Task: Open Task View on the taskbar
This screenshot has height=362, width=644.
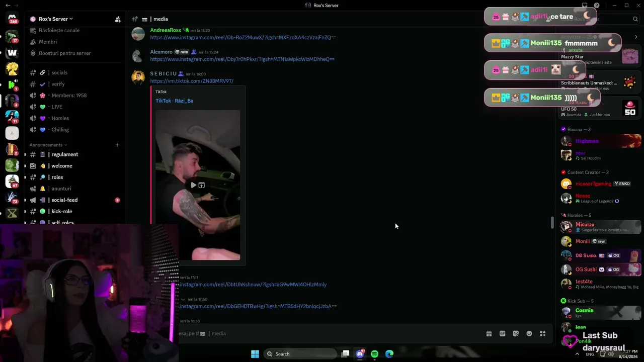Action: 345,354
